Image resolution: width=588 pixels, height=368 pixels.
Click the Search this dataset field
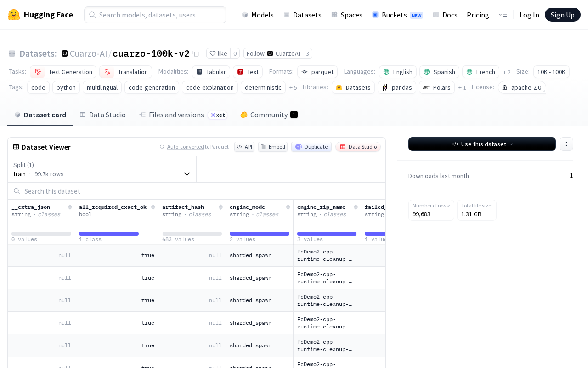[x=197, y=191]
